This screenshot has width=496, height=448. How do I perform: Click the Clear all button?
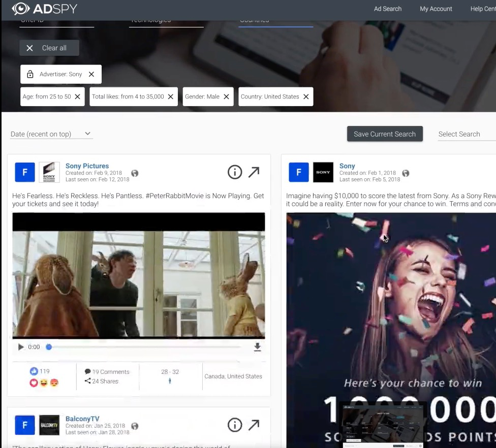click(x=49, y=48)
